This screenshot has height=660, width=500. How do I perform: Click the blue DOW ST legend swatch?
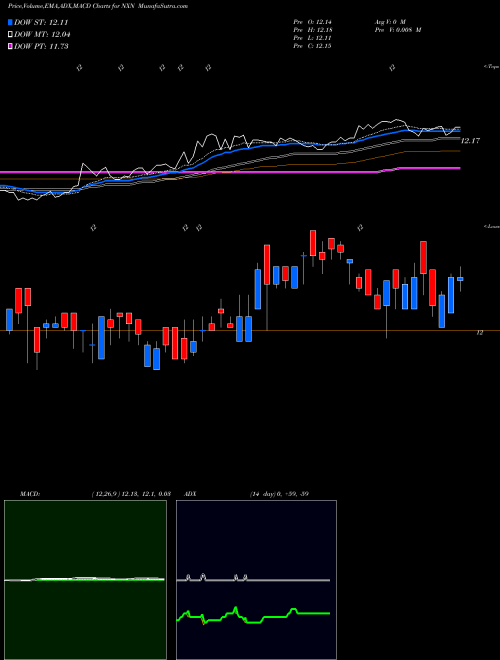click(x=11, y=22)
